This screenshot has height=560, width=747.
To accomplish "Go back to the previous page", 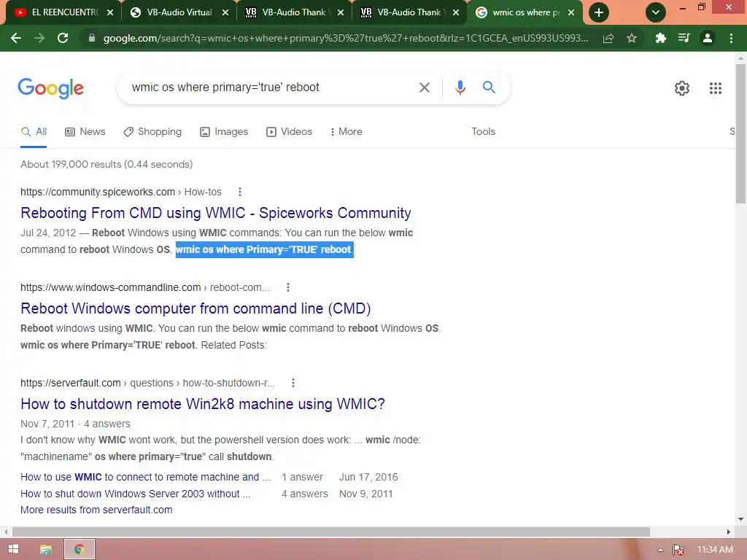I will coord(16,38).
